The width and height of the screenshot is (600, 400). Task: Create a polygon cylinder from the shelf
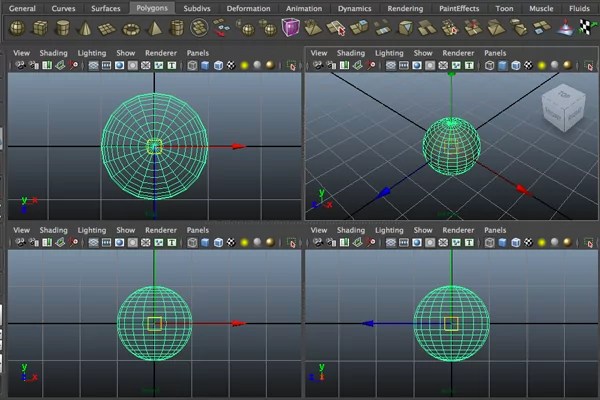62,28
